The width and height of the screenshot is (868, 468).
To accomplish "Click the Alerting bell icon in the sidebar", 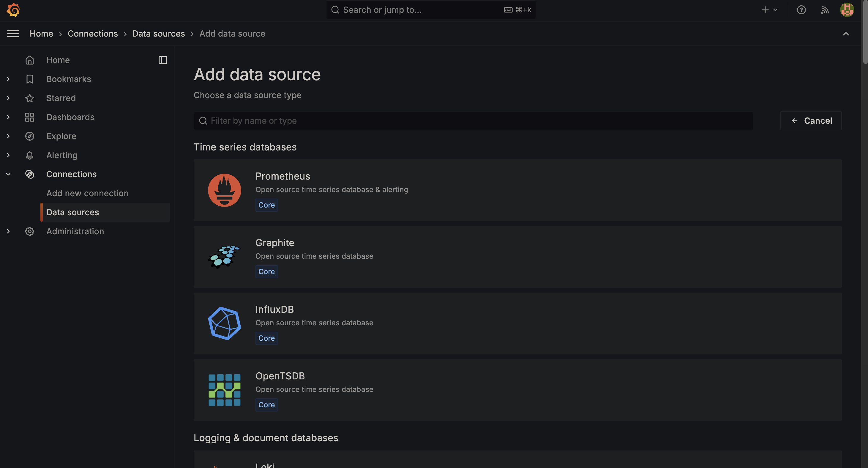I will tap(30, 155).
